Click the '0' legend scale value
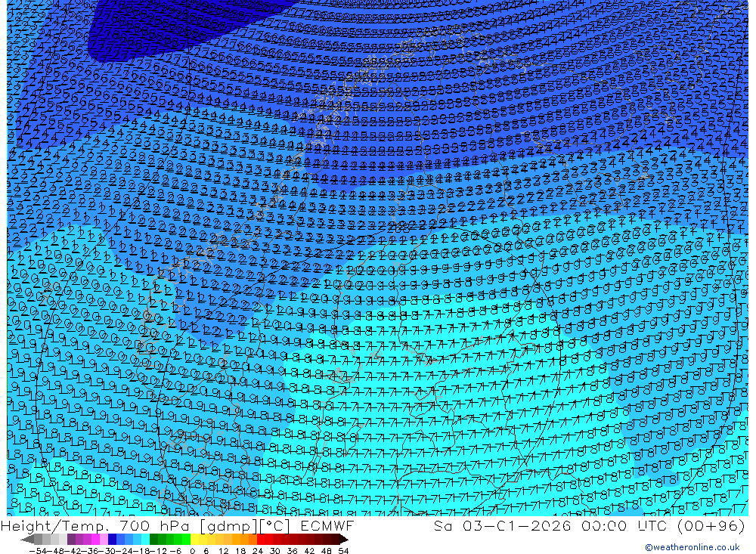 coord(192,551)
